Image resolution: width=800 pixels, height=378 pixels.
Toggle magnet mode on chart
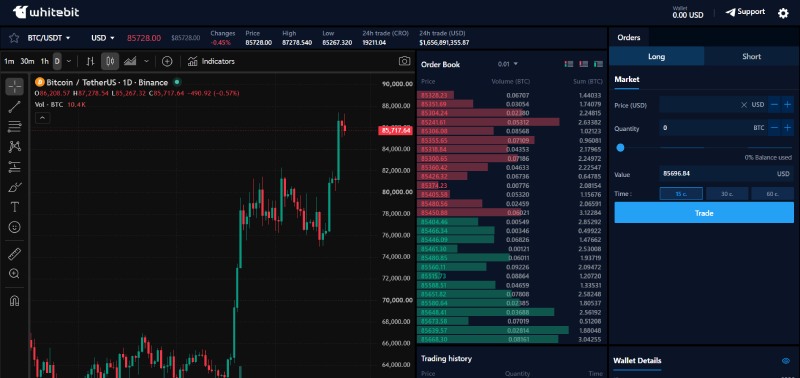click(x=15, y=301)
